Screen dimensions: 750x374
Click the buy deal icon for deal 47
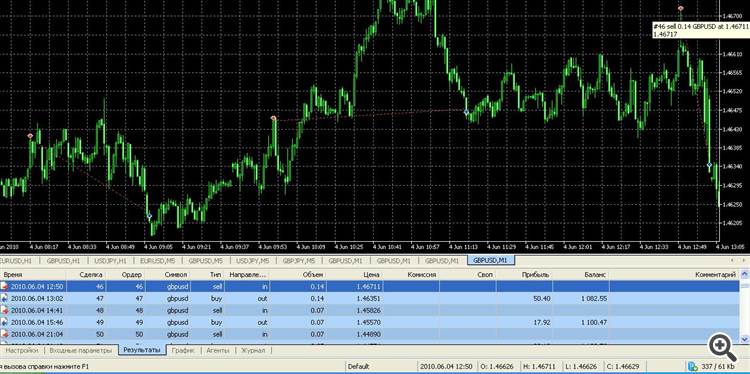5,298
